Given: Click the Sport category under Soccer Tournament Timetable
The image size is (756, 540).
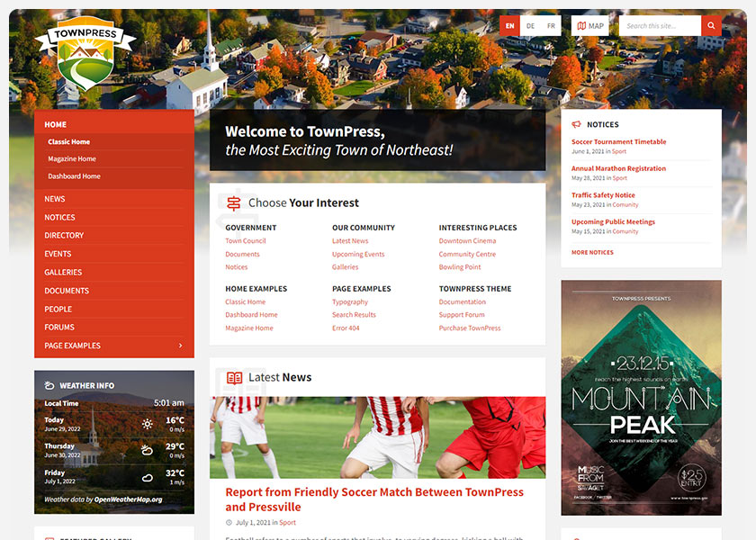Looking at the screenshot, I should click(619, 151).
